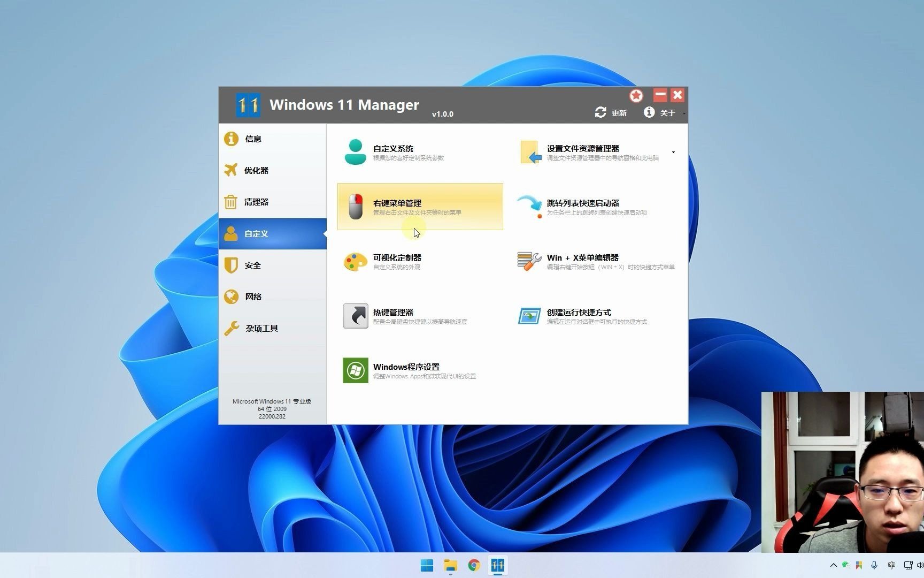Switch to the 清理器 sidebar section

point(272,202)
